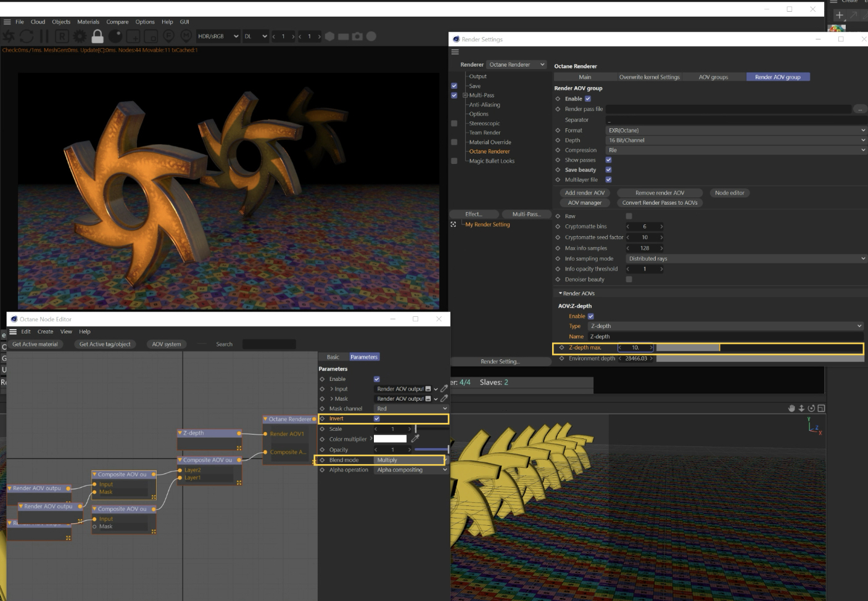The image size is (868, 601).
Task: Click Convert Render Passes to AOVs button
Action: [x=659, y=203]
